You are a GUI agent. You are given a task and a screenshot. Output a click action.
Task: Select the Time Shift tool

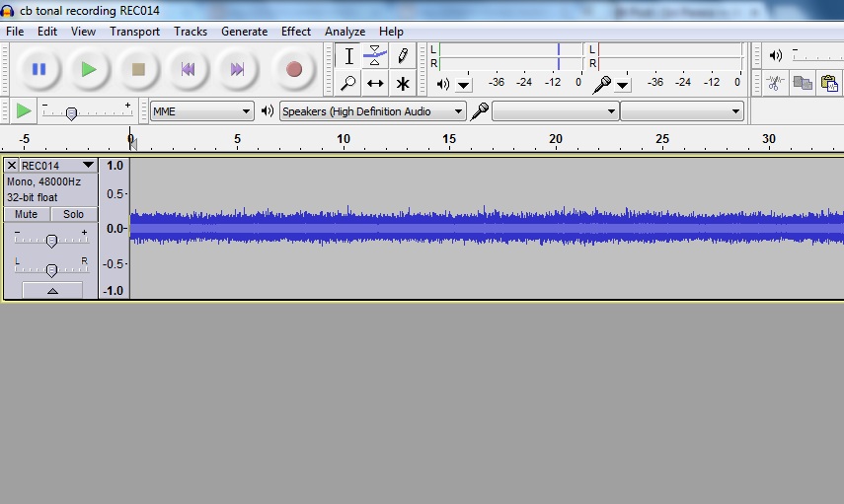click(375, 84)
